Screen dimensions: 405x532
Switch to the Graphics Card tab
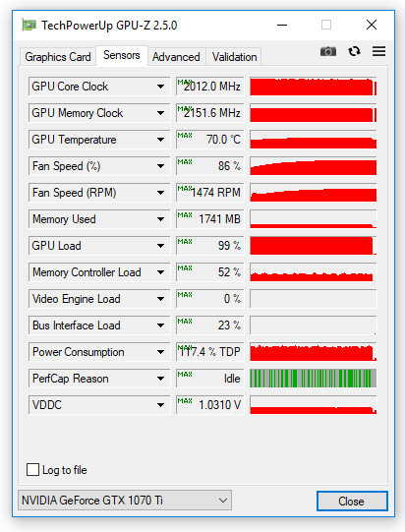[58, 57]
